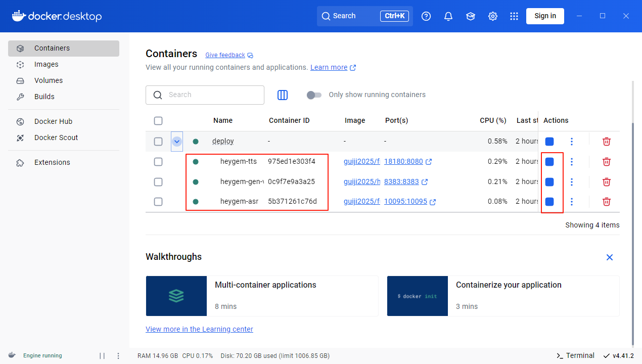This screenshot has width=642, height=364.
Task: Click the column customization icon beside search
Action: pos(282,95)
